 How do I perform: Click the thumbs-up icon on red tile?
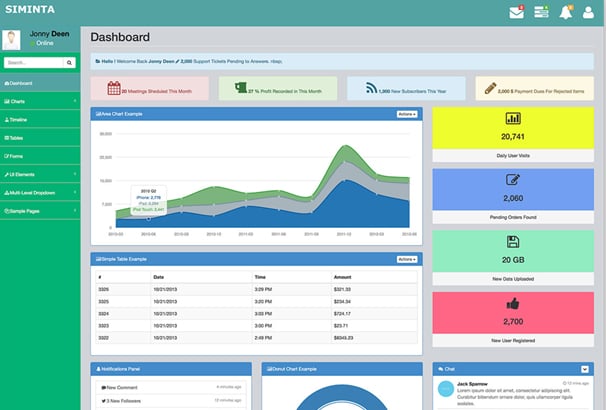tap(513, 304)
